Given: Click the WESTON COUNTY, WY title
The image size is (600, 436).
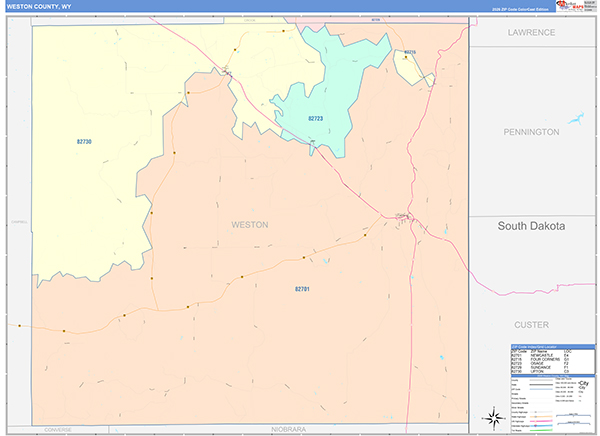Looking at the screenshot, I should pos(39,7).
